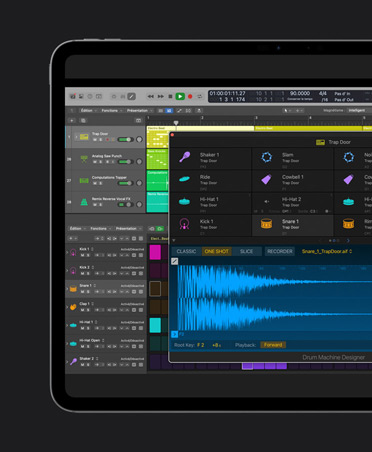This screenshot has height=452, width=372.
Task: Add a new track with plus button
Action: pyautogui.click(x=72, y=120)
